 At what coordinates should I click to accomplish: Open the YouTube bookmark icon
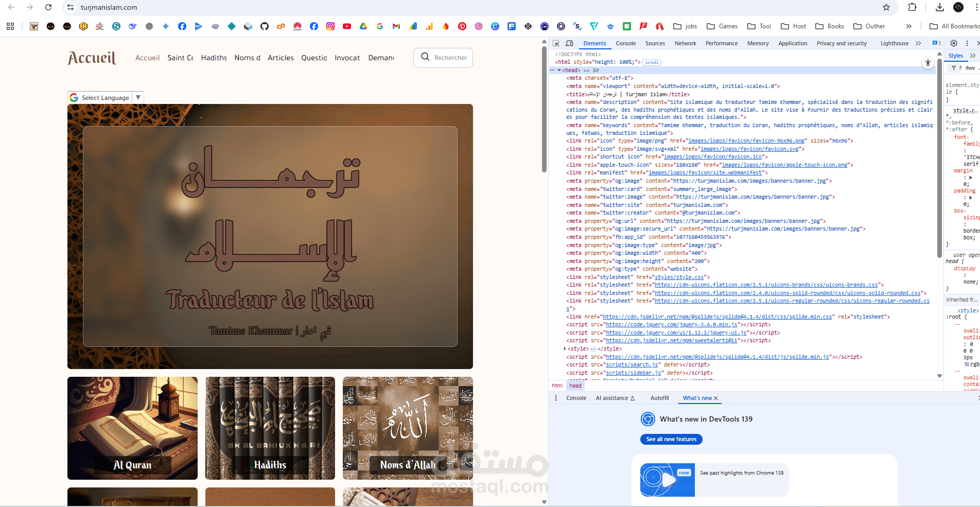[x=347, y=26]
